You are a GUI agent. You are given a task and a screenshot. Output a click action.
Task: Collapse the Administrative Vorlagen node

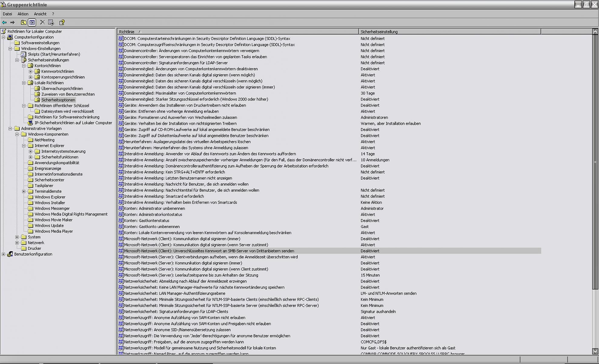tap(10, 128)
